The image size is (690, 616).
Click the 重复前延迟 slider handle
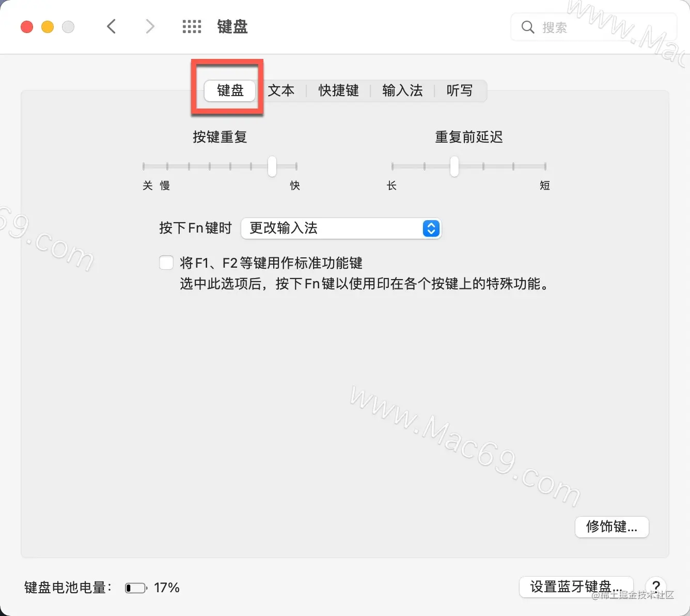tap(454, 166)
